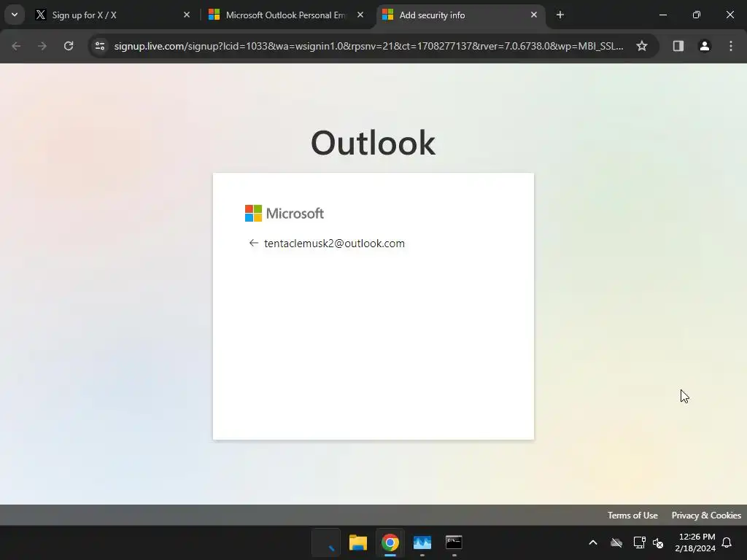Close the Sign up for X tab
The image size is (747, 560).
[187, 15]
